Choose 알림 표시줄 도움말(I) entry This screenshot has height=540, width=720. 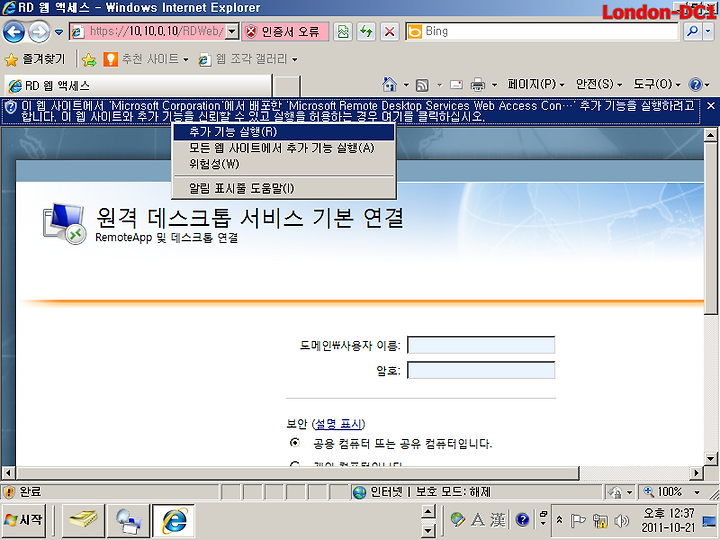tap(284, 188)
